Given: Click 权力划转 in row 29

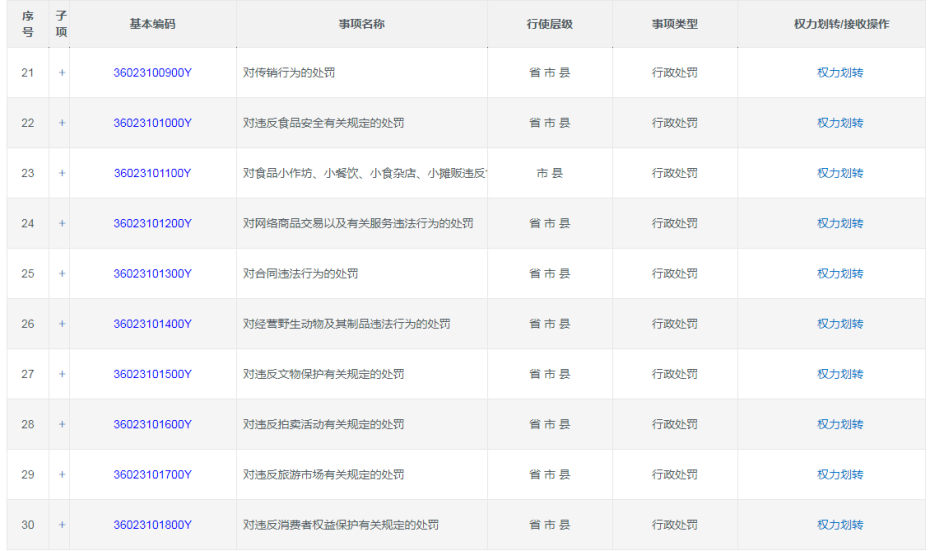Looking at the screenshot, I should 840,475.
